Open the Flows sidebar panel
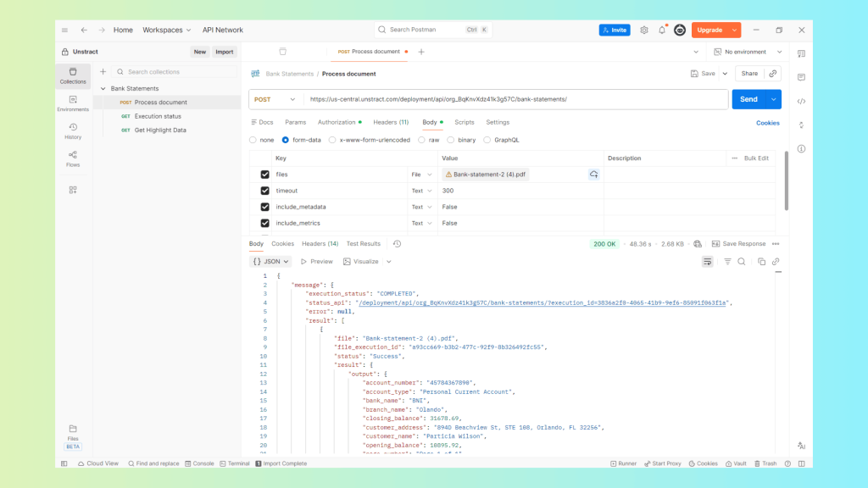Screen dimensions: 868x488 point(73,158)
